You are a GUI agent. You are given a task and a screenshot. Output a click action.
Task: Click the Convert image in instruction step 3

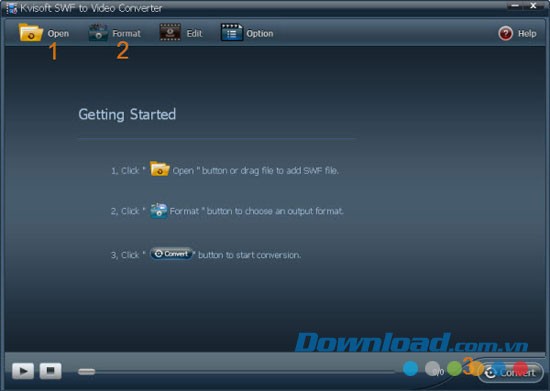(172, 254)
